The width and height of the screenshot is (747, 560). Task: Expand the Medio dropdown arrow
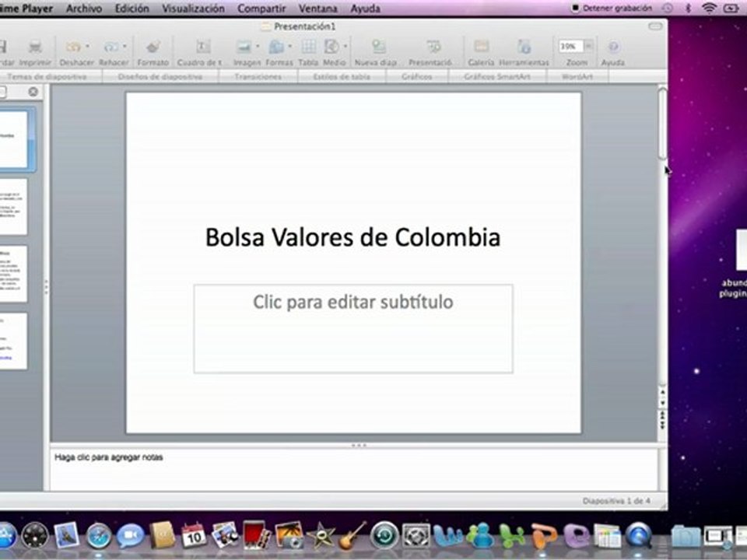(x=345, y=46)
